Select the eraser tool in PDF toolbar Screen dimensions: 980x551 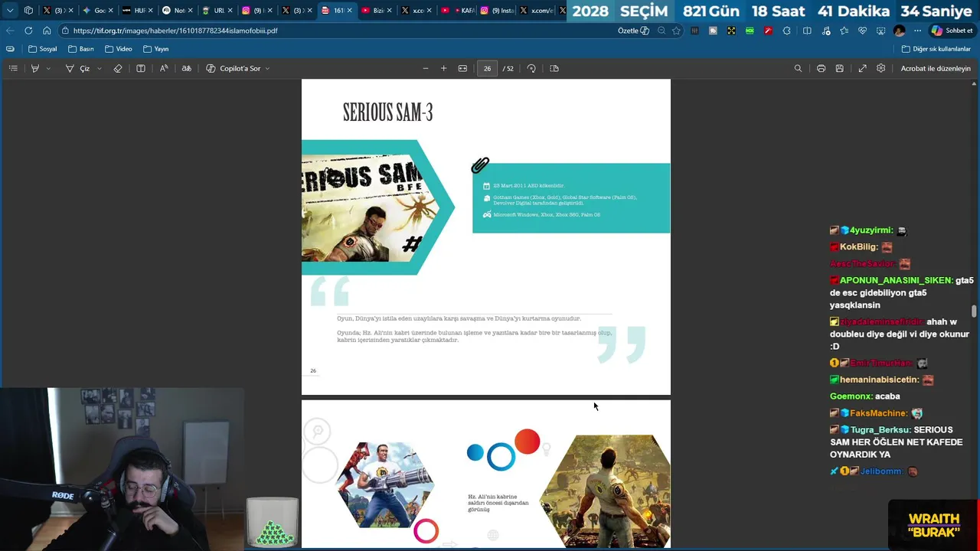pos(118,68)
